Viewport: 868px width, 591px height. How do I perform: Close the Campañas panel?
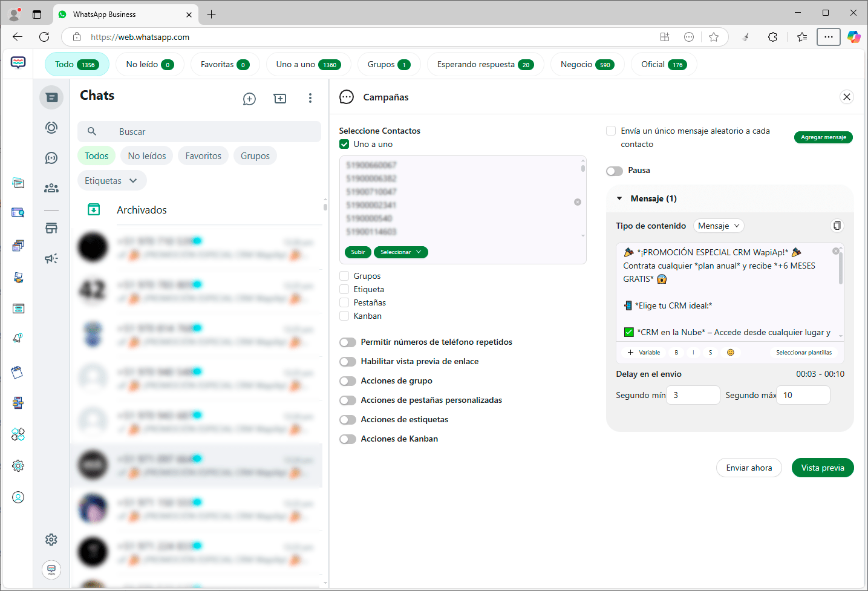pos(847,97)
